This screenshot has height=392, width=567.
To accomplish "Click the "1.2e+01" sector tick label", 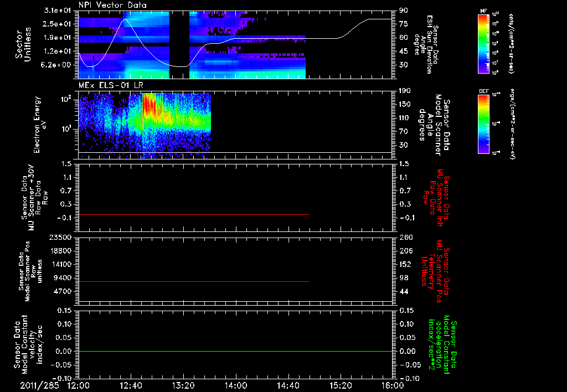I will click(57, 51).
